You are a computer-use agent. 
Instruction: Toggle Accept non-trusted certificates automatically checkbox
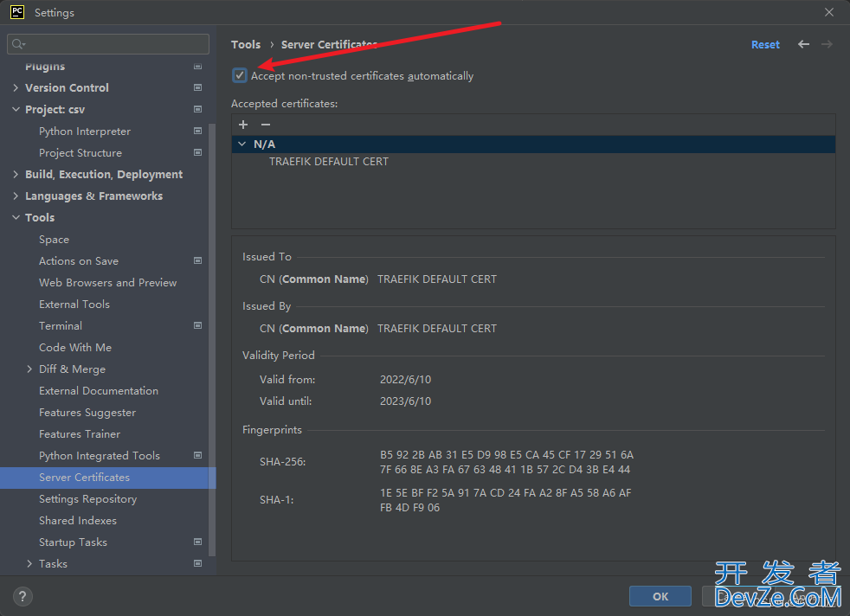[x=240, y=75]
